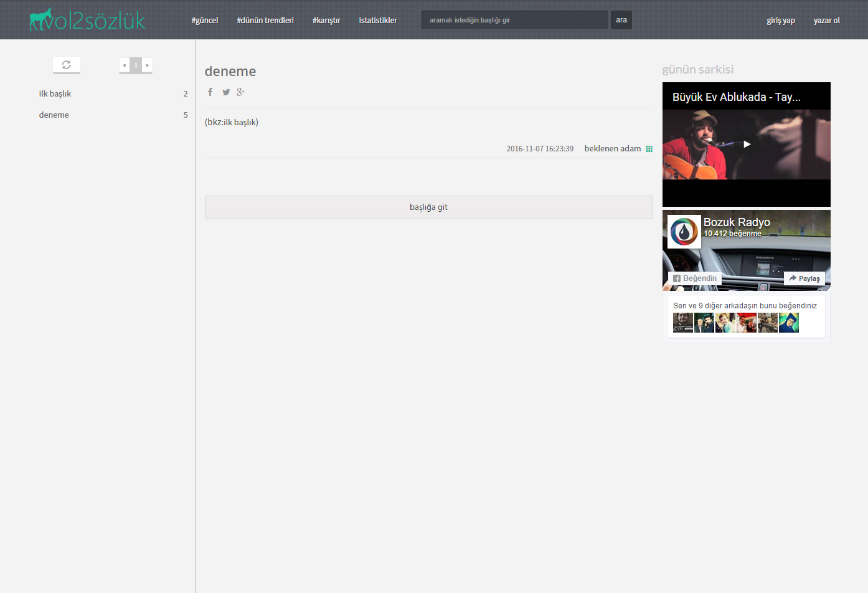The height and width of the screenshot is (593, 868).
Task: Open #dünün trendleri section
Action: coord(265,21)
